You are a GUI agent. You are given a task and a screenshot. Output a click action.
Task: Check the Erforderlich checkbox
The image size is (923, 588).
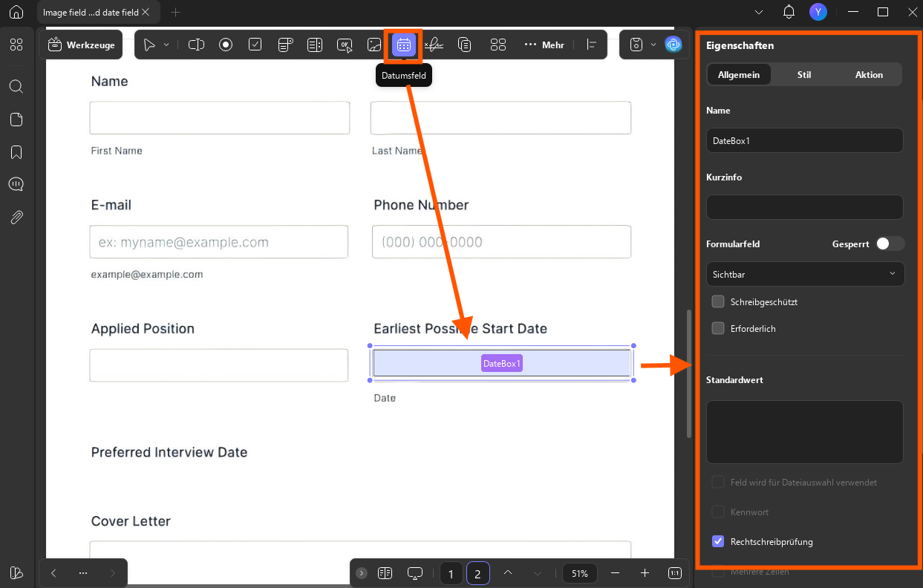(718, 328)
